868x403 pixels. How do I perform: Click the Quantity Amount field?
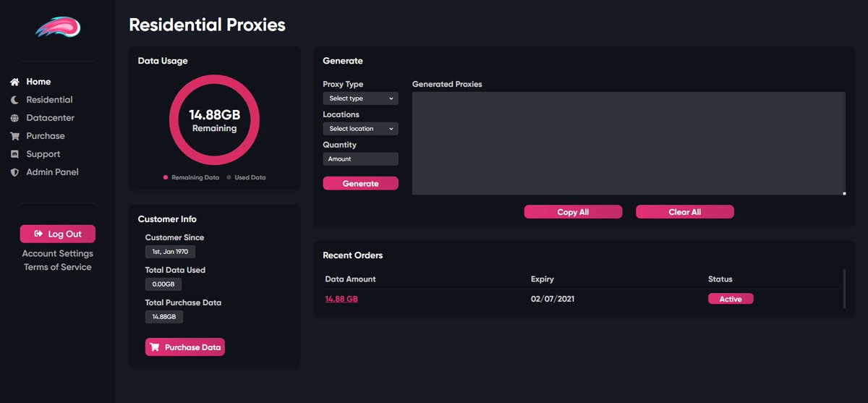click(x=360, y=159)
